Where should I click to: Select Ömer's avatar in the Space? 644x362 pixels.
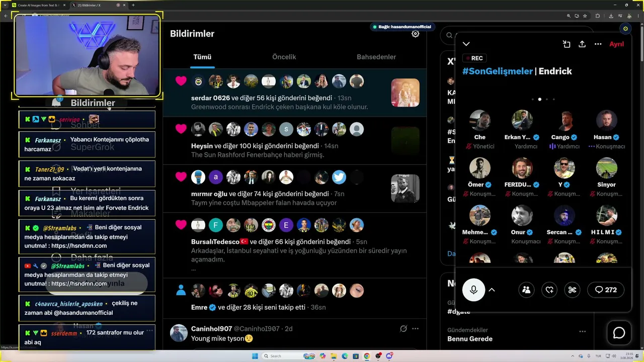tap(480, 168)
